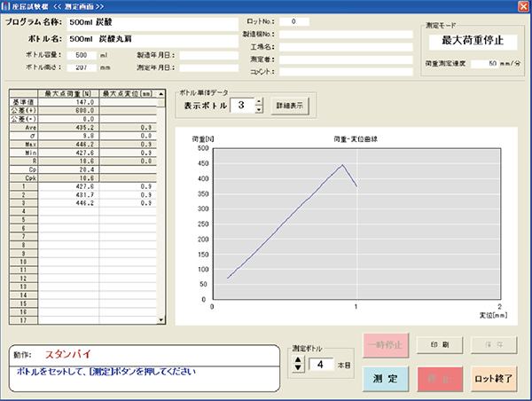Select row 2 load value 431.7
532x401 pixels.
[69, 195]
